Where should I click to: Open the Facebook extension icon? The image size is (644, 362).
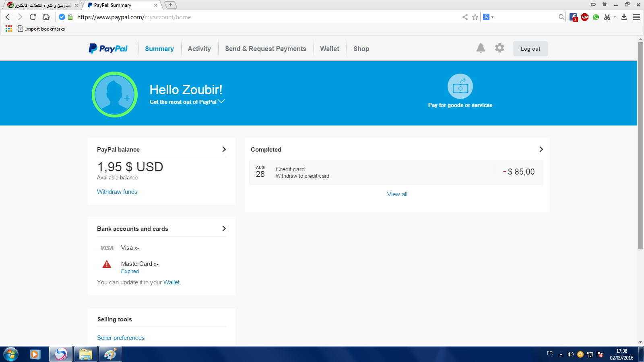click(x=574, y=17)
